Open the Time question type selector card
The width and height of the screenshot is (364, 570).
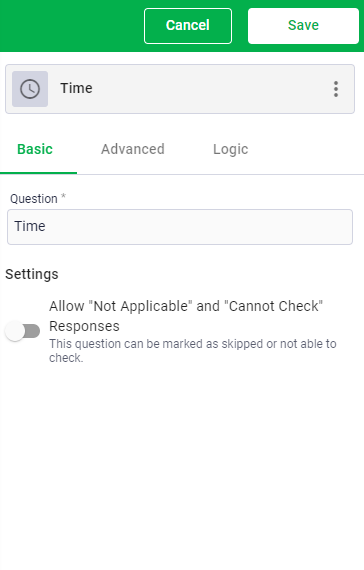point(180,89)
